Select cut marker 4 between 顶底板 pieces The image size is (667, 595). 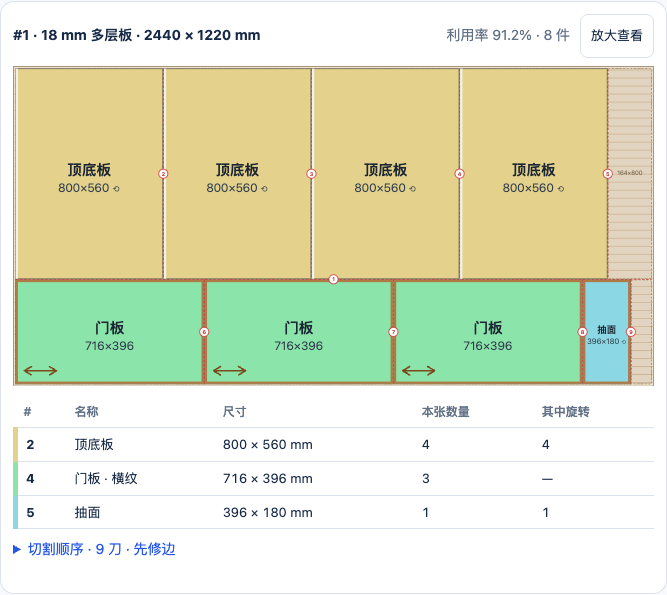click(459, 174)
